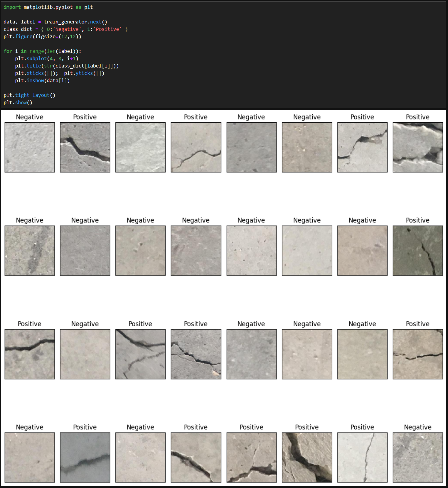The width and height of the screenshot is (448, 488).
Task: Click the 'Positive' title over the hairline crack image
Action: (363, 427)
